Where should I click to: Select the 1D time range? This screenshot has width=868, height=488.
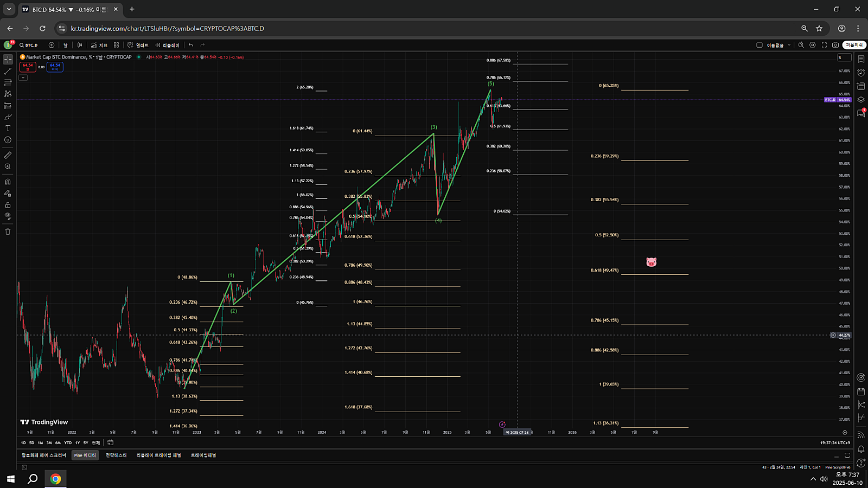point(23,443)
